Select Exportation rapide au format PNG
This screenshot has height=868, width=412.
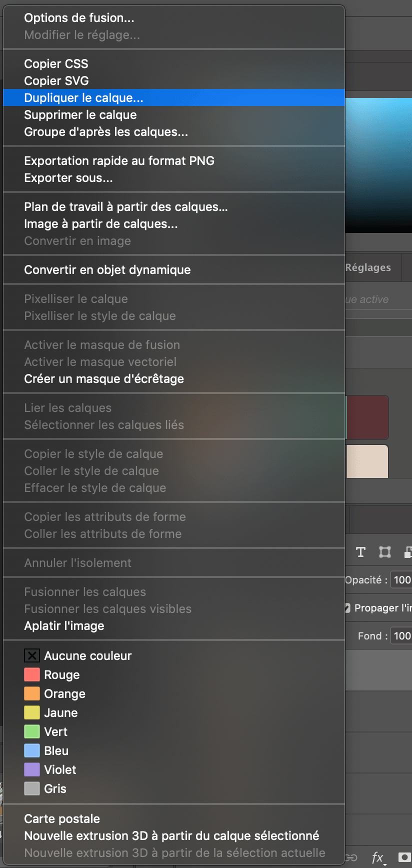(x=119, y=160)
